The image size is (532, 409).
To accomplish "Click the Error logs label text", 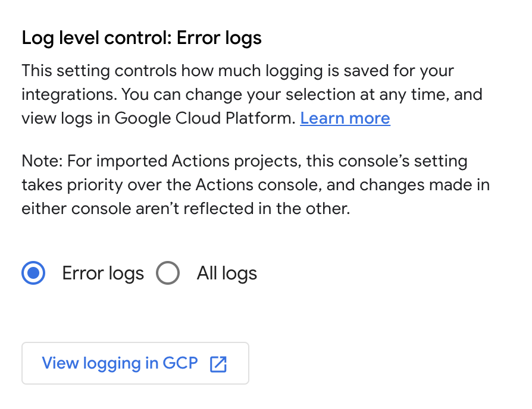I will point(102,273).
